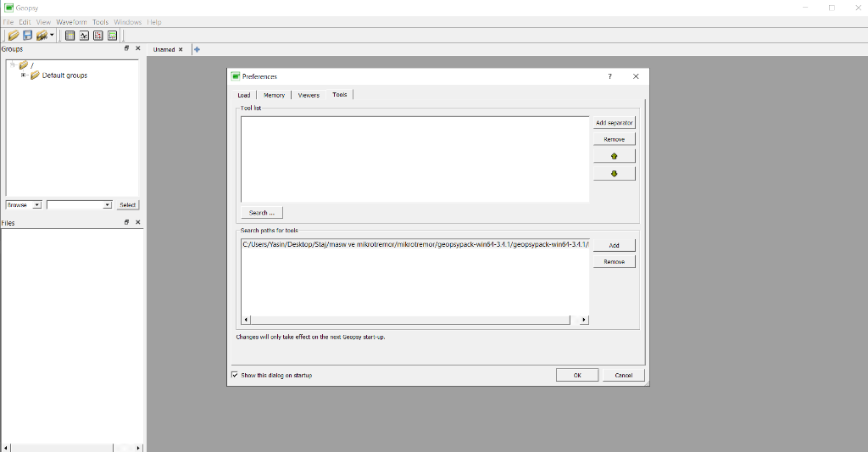Click the open file folder toolbar icon
This screenshot has width=868, height=452.
pyautogui.click(x=13, y=36)
